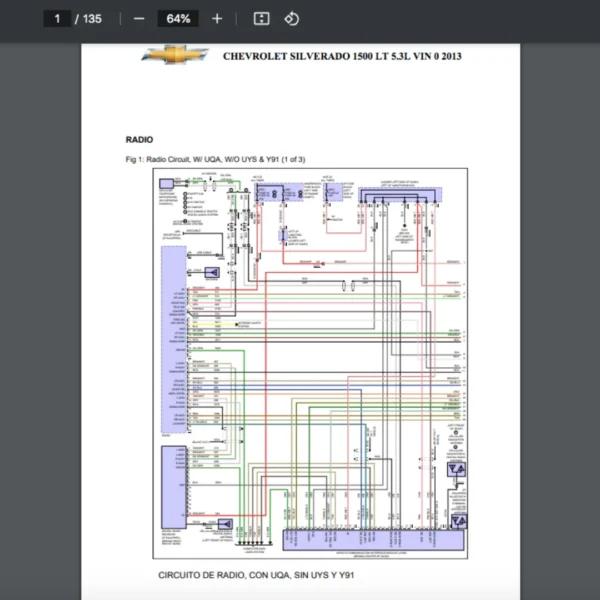This screenshot has width=600, height=600.
Task: Click the zoom out minus icon
Action: [139, 19]
